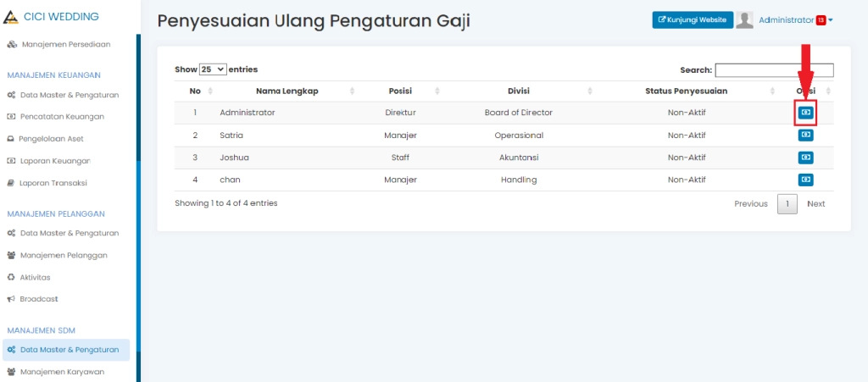Viewport: 868px width, 382px height.
Task: Open salary adjustment option for Administrator row
Action: (x=805, y=113)
